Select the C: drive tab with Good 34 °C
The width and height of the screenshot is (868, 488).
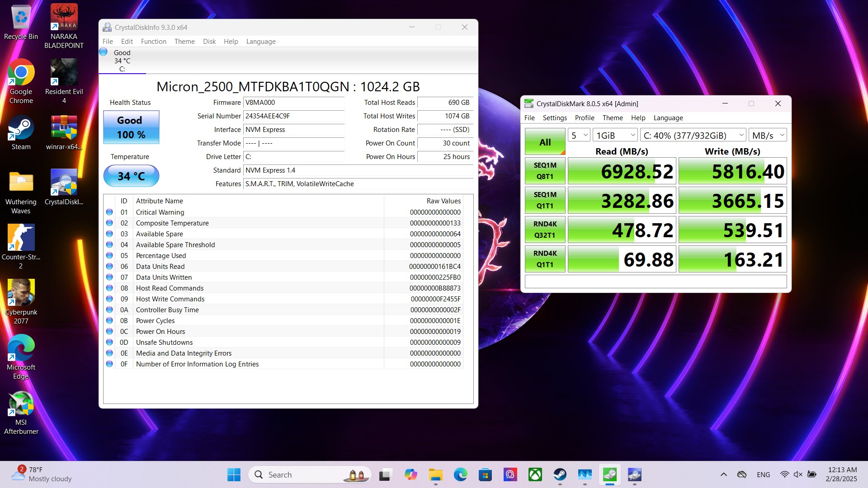point(122,61)
